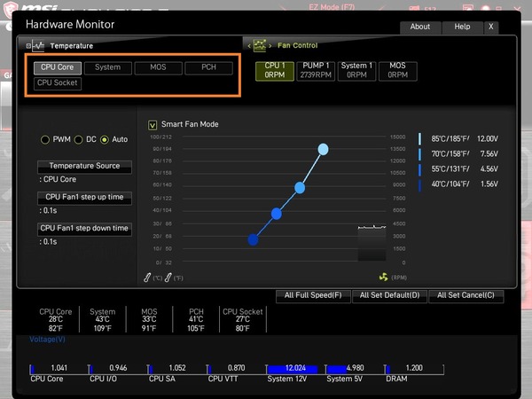
Task: Choose MOS fan control at 0RPM
Action: 397,71
